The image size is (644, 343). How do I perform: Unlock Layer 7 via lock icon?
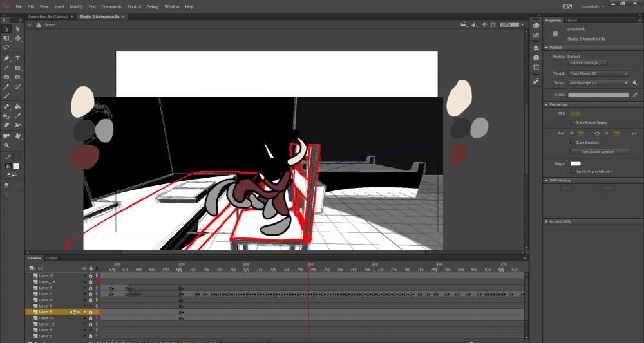[x=90, y=288]
